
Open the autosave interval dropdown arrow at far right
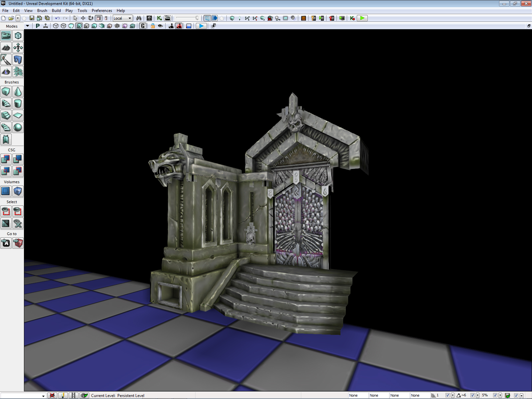pyautogui.click(x=521, y=395)
